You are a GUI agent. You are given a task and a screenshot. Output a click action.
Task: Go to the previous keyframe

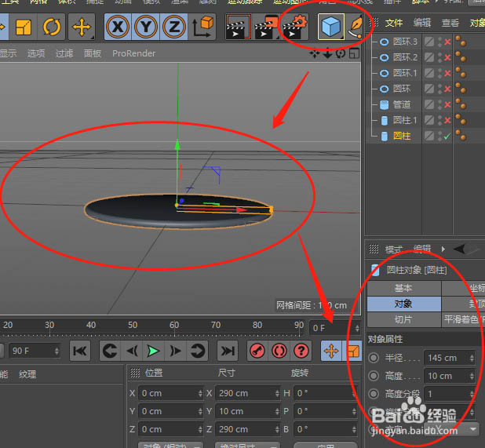110,351
